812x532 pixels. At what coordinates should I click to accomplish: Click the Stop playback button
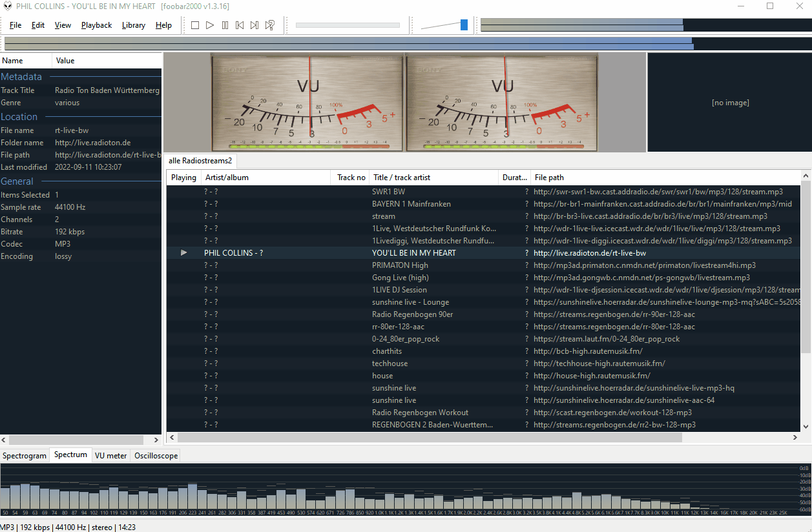click(195, 25)
